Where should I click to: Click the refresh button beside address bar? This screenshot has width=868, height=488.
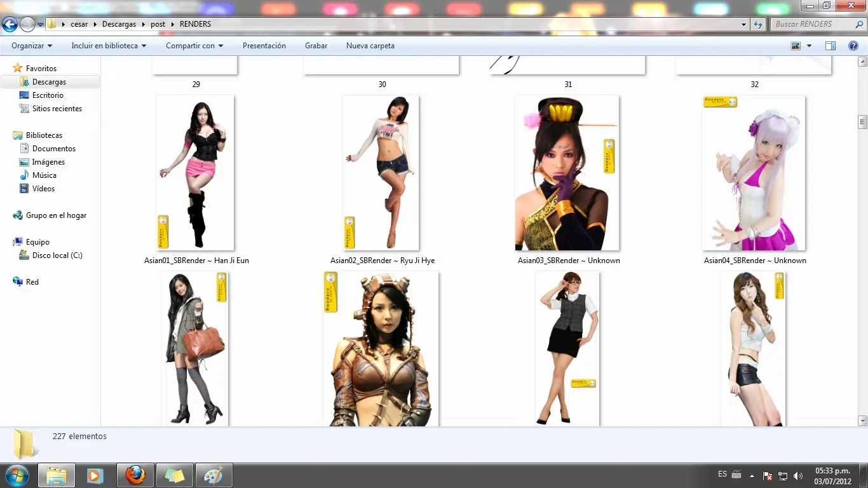coord(758,24)
